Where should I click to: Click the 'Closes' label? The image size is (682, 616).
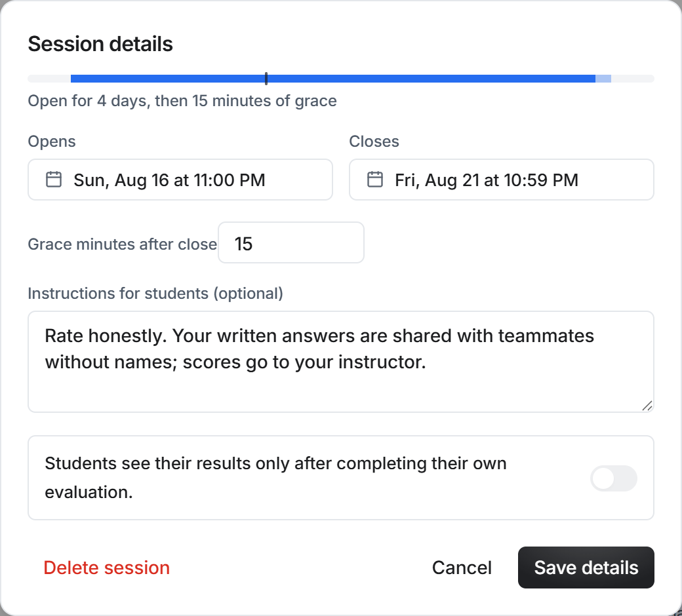coord(374,142)
